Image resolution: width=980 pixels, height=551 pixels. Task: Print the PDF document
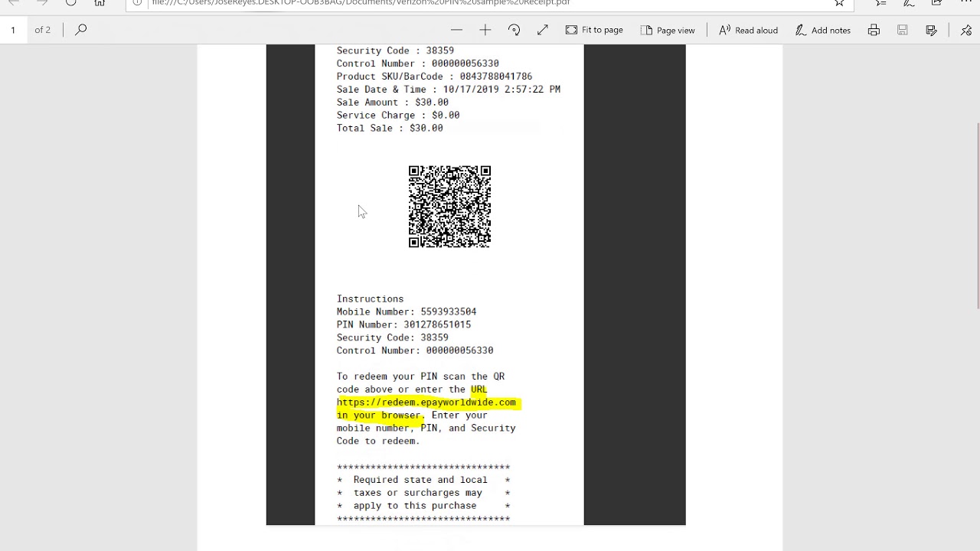pos(874,30)
